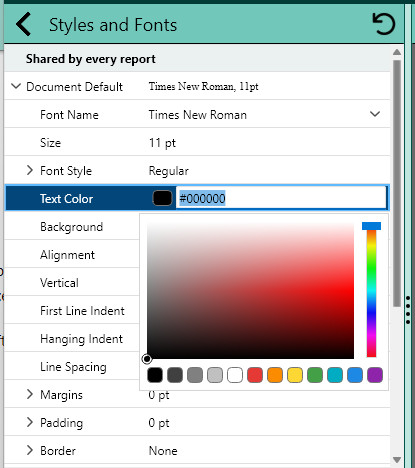Click the Hanging Indent row

coord(72,339)
